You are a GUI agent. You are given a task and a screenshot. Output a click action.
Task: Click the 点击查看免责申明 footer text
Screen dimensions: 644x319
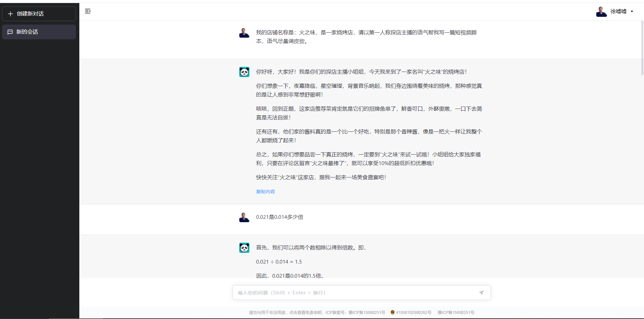click(x=306, y=313)
